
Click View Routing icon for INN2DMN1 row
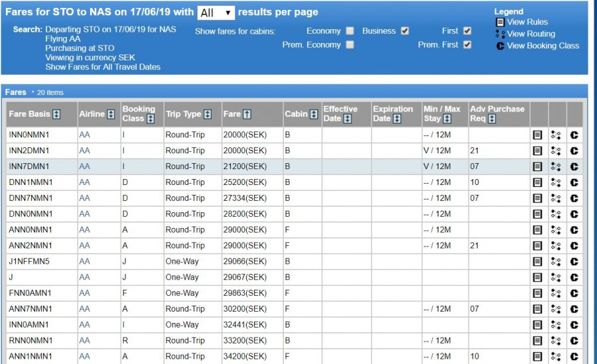pos(556,151)
